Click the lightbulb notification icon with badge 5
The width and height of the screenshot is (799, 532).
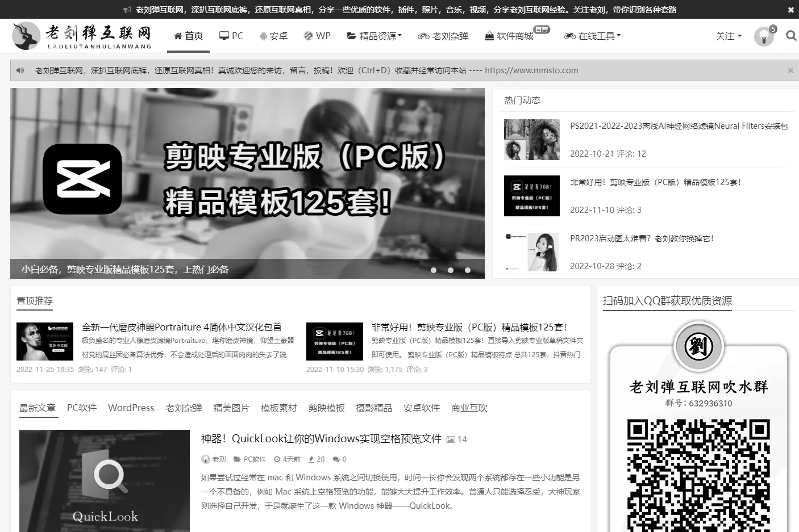point(764,36)
